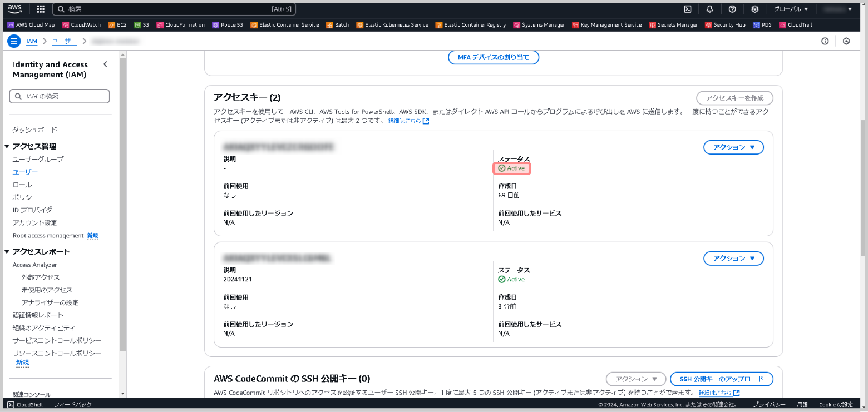Click the hexagon panel icon below the top bar
Screen dimensions: 868x412
coord(846,41)
